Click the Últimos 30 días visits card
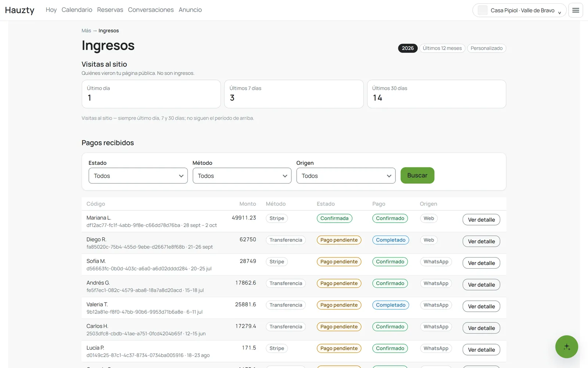This screenshot has width=588, height=368. [x=437, y=94]
